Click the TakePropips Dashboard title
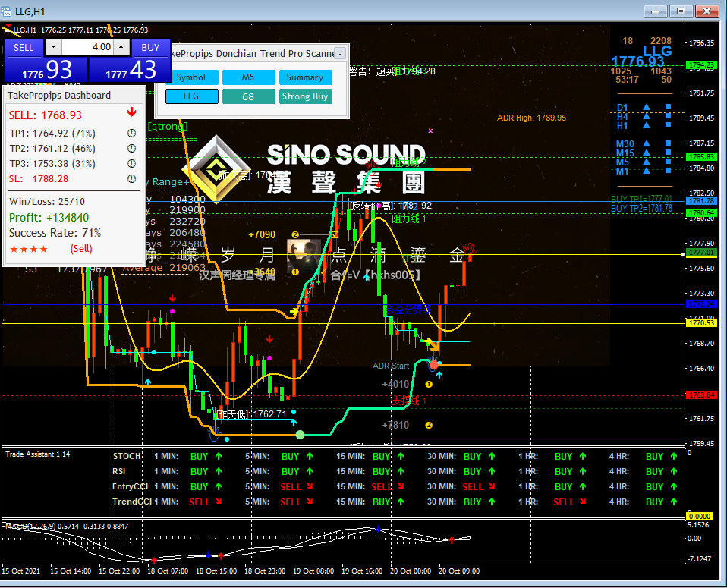This screenshot has height=588, width=727. (x=59, y=96)
